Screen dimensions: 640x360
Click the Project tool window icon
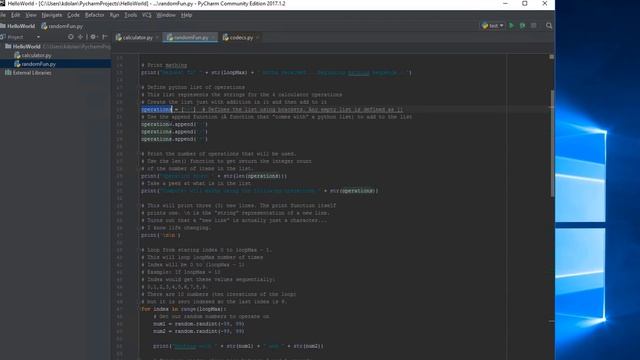2,37
